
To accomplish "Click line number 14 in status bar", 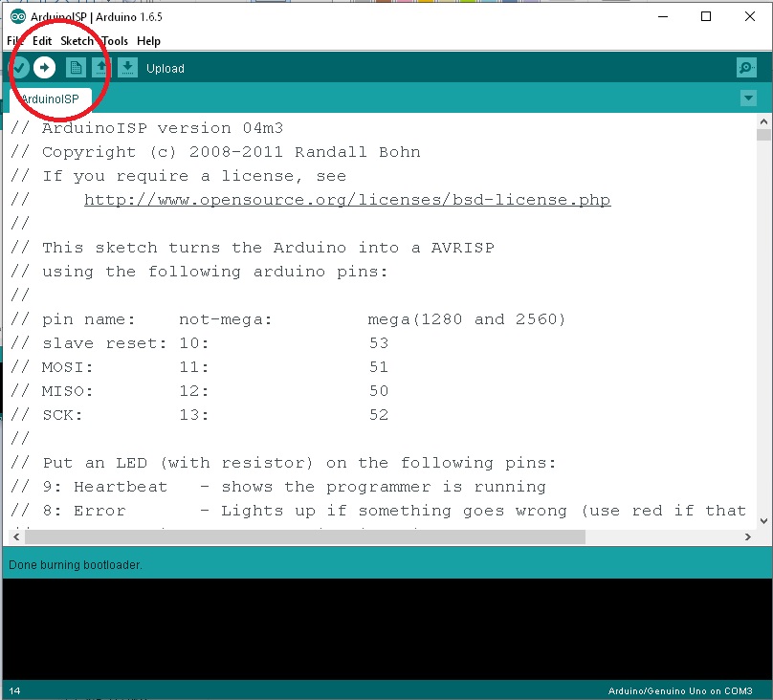I will pyautogui.click(x=14, y=691).
